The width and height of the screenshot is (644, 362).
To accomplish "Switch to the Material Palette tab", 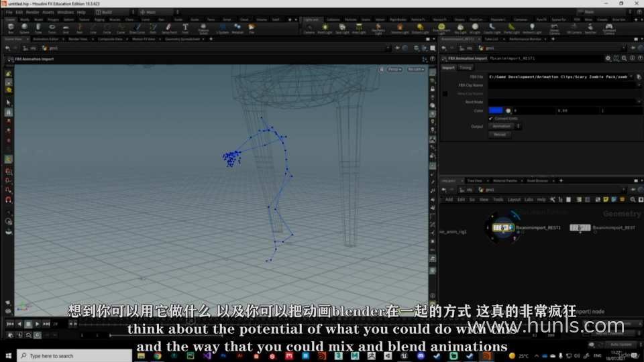I will (x=504, y=180).
